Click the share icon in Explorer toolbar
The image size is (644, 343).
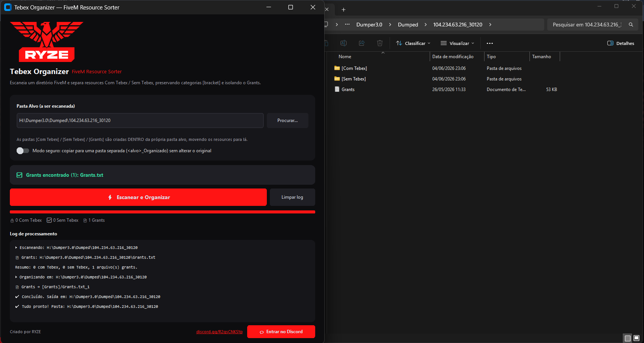tap(362, 43)
